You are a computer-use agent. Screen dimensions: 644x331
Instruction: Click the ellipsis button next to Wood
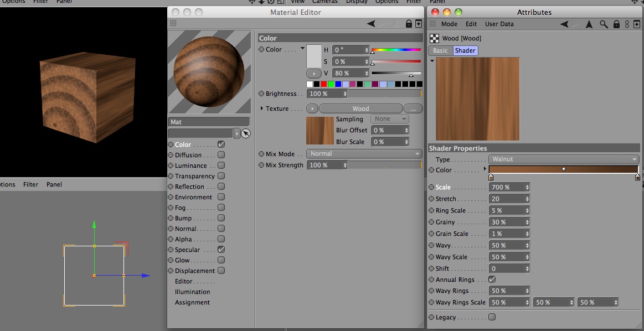point(413,108)
